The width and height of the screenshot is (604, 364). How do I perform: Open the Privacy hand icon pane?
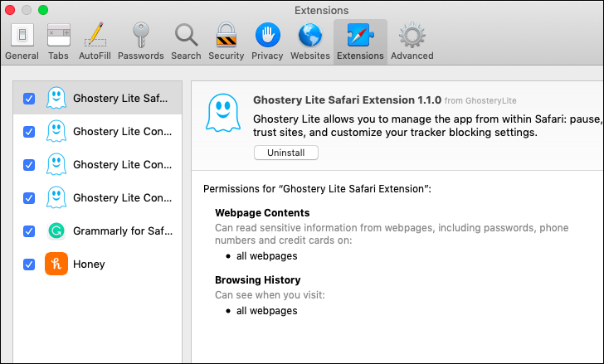[267, 41]
